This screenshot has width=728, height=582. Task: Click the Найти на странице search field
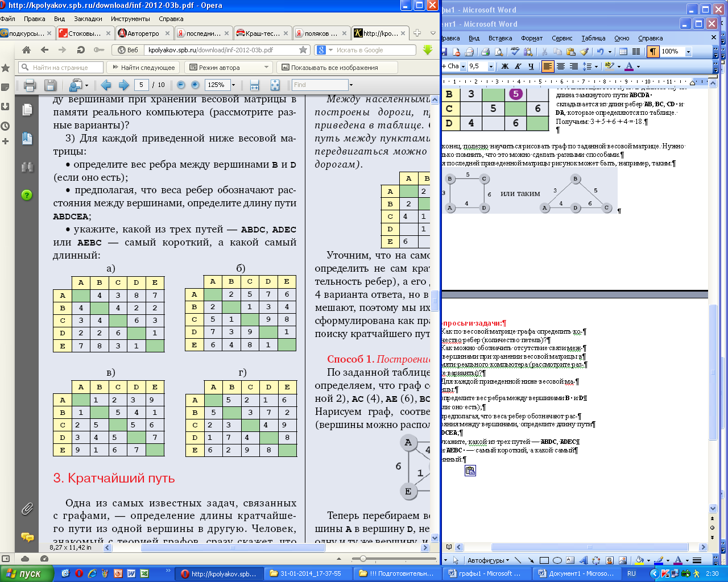point(60,68)
